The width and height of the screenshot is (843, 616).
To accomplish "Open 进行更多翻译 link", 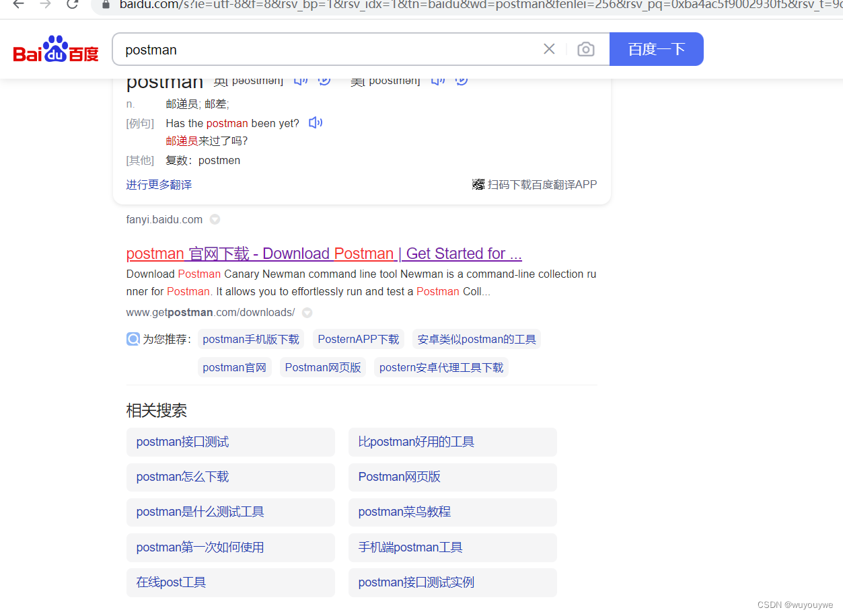I will click(159, 184).
